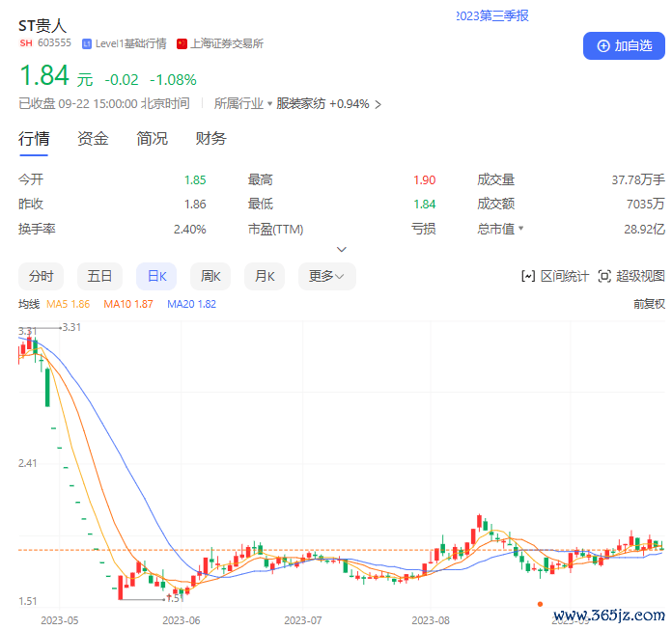Image resolution: width=672 pixels, height=630 pixels.
Task: Select the 分时 chart view
Action: point(42,276)
